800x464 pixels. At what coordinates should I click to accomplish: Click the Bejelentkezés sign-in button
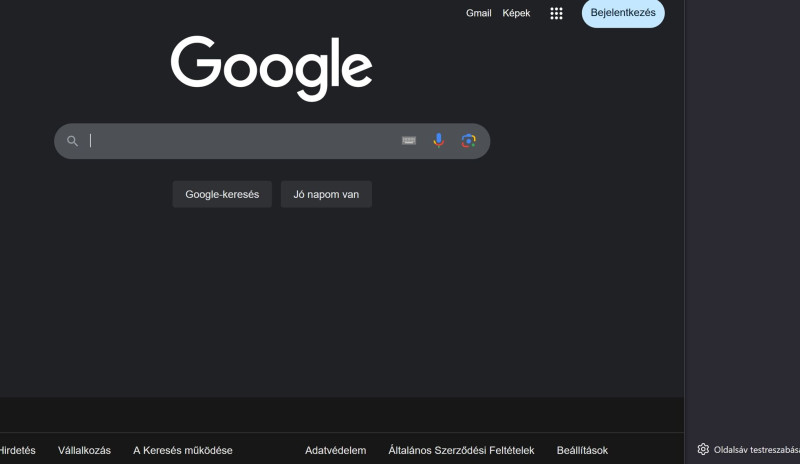(623, 13)
